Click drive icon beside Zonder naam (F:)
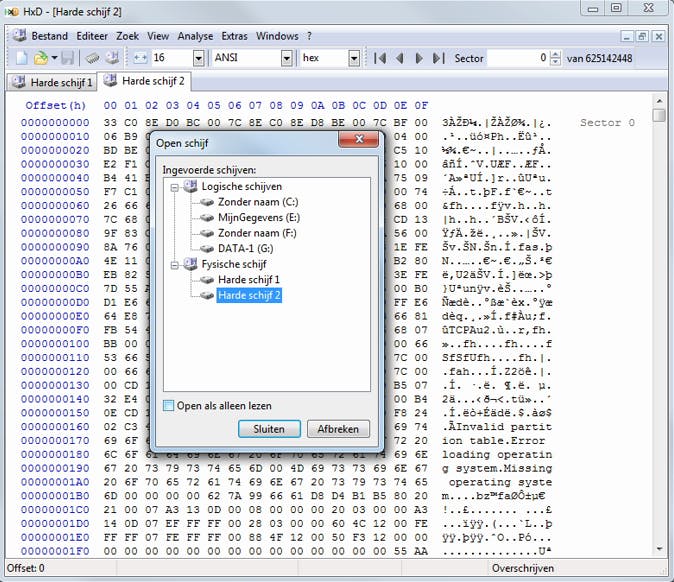The height and width of the screenshot is (582, 674). point(207,233)
